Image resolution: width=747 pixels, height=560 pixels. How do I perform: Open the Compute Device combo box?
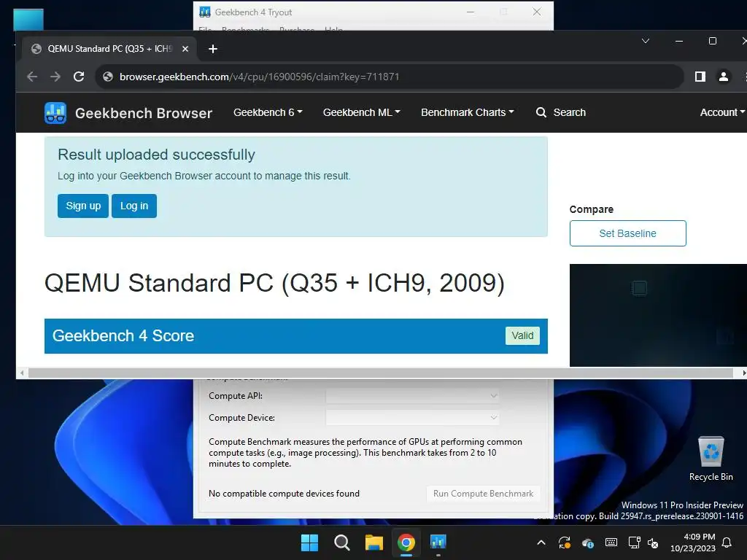click(413, 418)
